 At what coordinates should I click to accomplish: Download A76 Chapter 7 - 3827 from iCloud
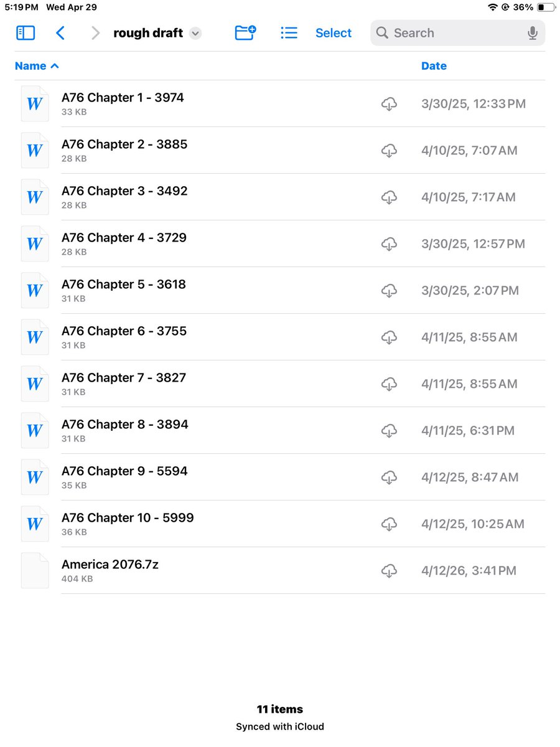click(x=389, y=384)
